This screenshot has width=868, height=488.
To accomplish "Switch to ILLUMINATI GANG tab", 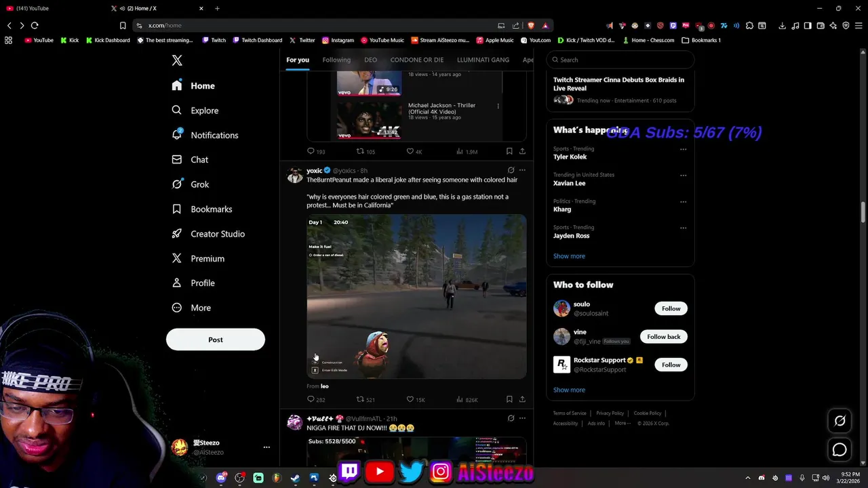I will click(x=483, y=60).
